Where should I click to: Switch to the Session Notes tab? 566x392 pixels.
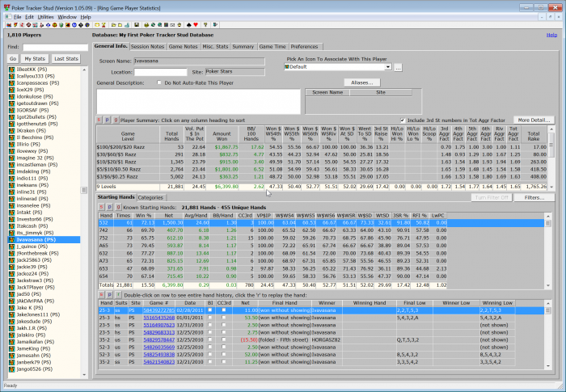pos(146,47)
